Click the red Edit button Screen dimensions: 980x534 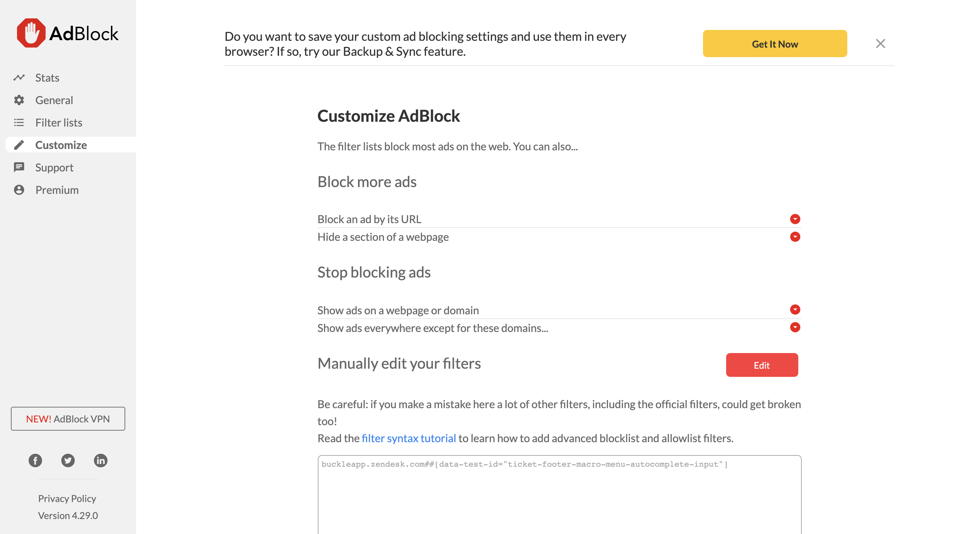(762, 365)
